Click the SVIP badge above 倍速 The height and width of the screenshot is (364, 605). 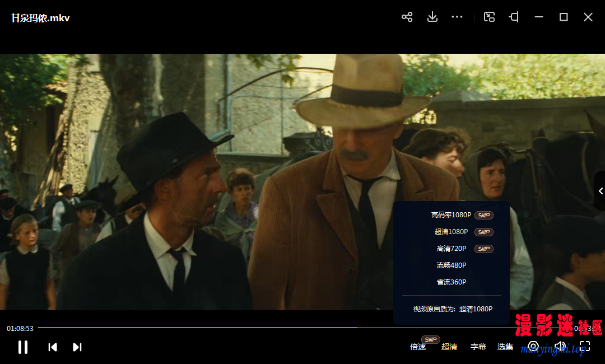pyautogui.click(x=431, y=339)
